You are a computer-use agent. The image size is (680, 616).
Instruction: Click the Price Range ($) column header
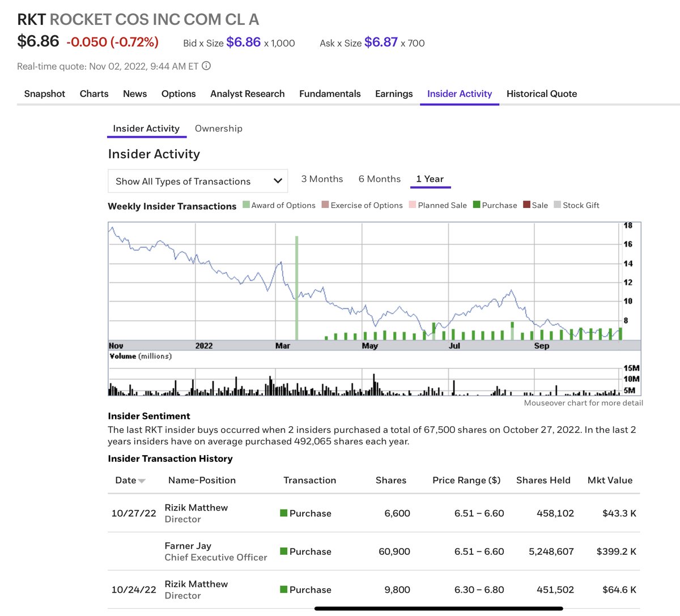click(466, 481)
